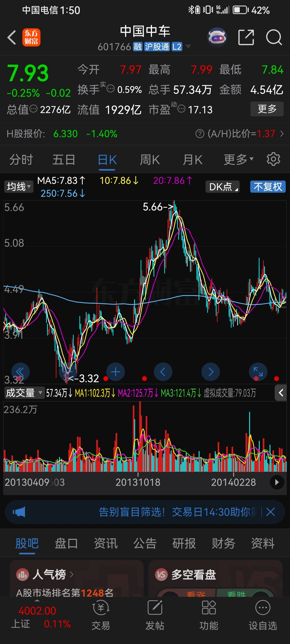290x644 pixels.
Task: Open the 公告 tab
Action: pyautogui.click(x=145, y=543)
